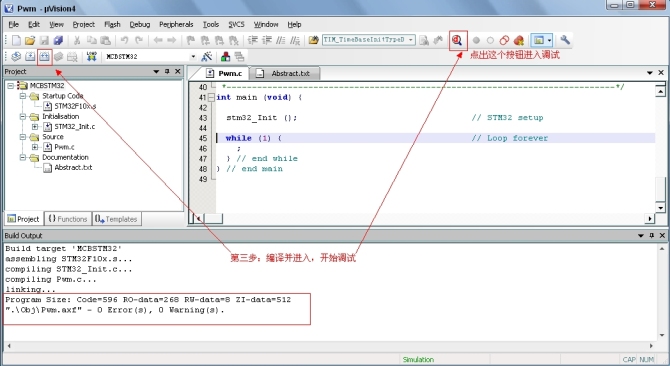The height and width of the screenshot is (366, 670).
Task: Expand the STM32_Init.c file node
Action: click(35, 127)
